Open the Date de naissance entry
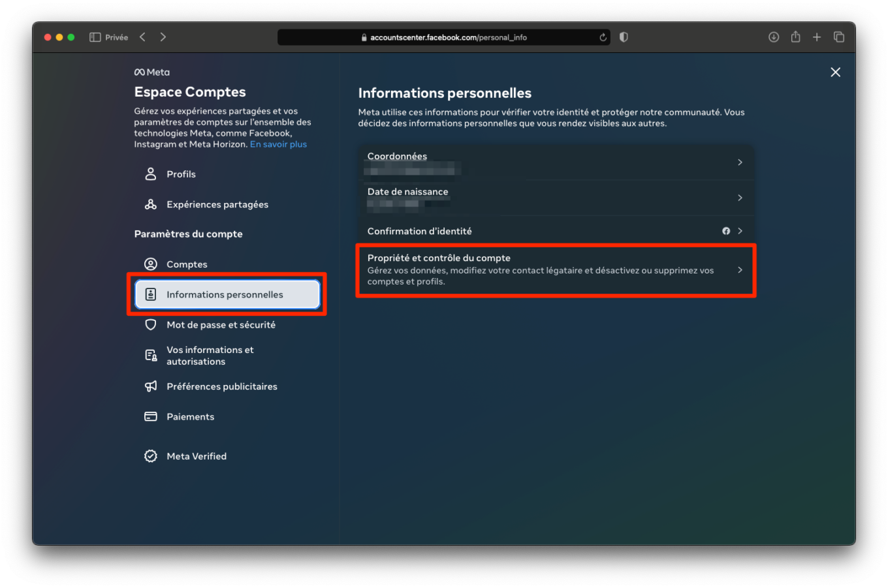 click(x=556, y=198)
